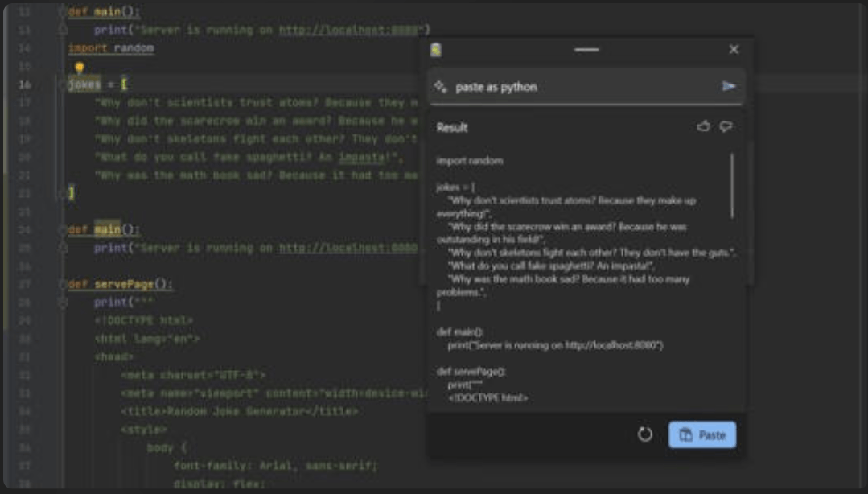Screen dimensions: 868x494
Task: Click the fold end marker beside closing bracket ]
Action: tap(61, 194)
